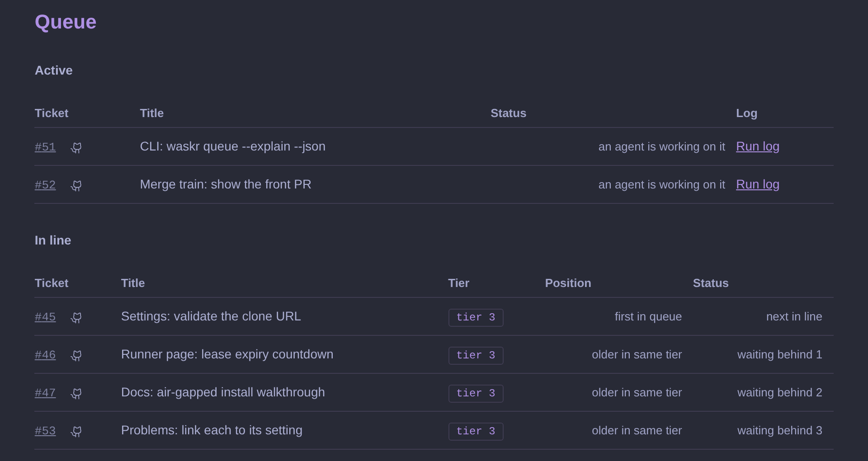Click 'older in same tier' in the #46 row
The width and height of the screenshot is (868, 461).
click(x=637, y=355)
